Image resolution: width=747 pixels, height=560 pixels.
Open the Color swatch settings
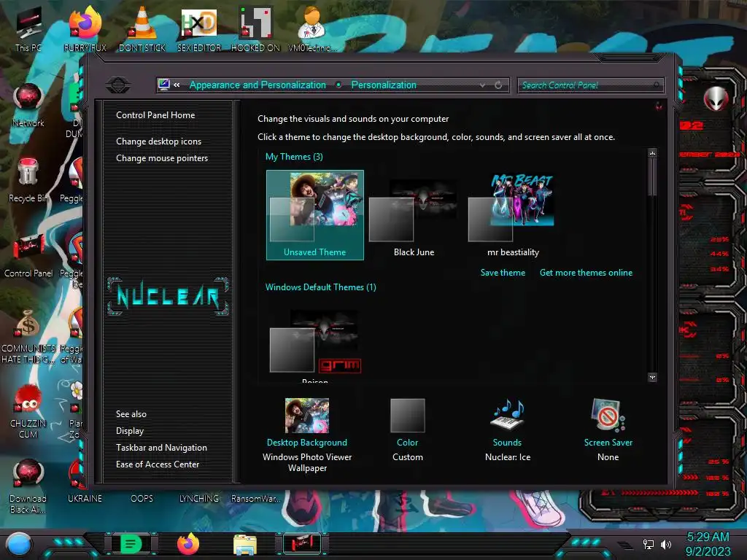[407, 415]
